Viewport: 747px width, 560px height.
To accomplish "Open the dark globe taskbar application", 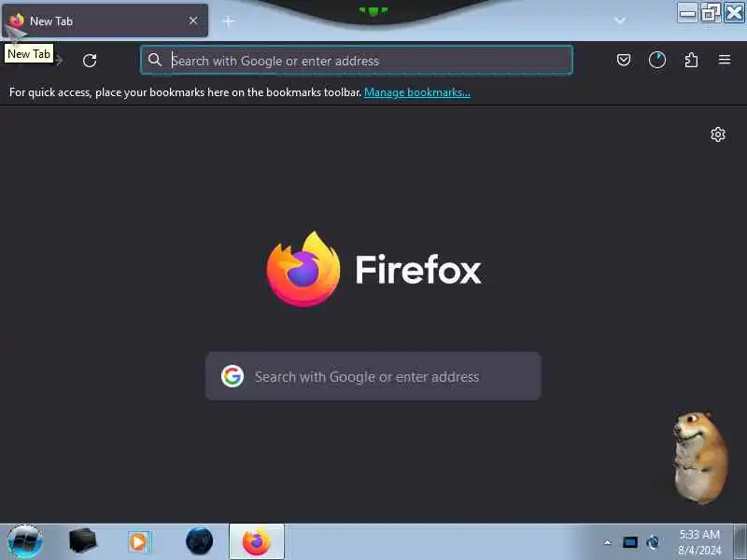I will click(199, 541).
